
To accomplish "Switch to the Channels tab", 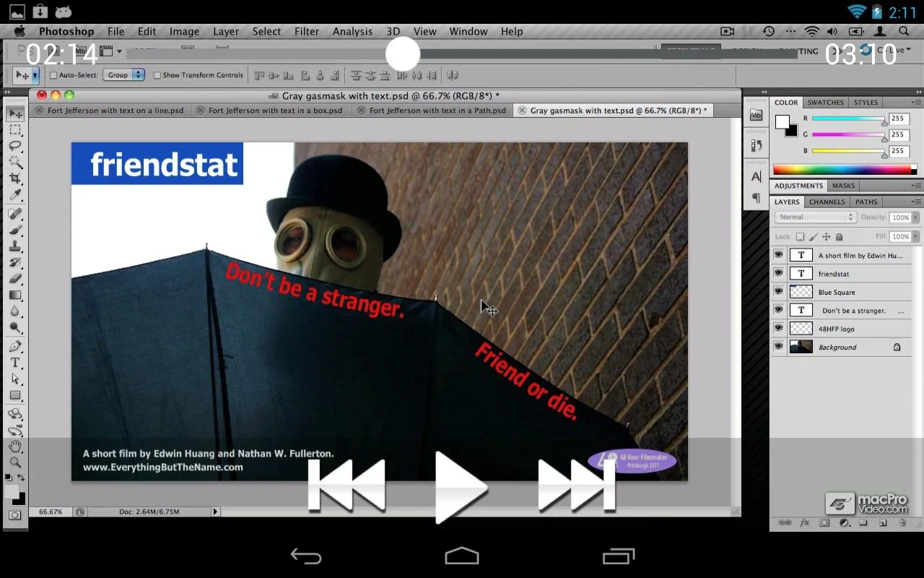I will (x=827, y=202).
